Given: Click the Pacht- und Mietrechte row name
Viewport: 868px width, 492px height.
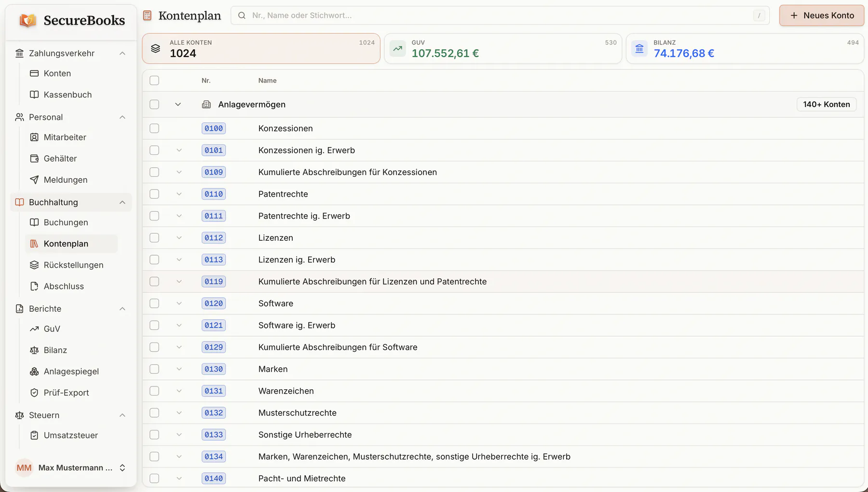Looking at the screenshot, I should point(302,478).
